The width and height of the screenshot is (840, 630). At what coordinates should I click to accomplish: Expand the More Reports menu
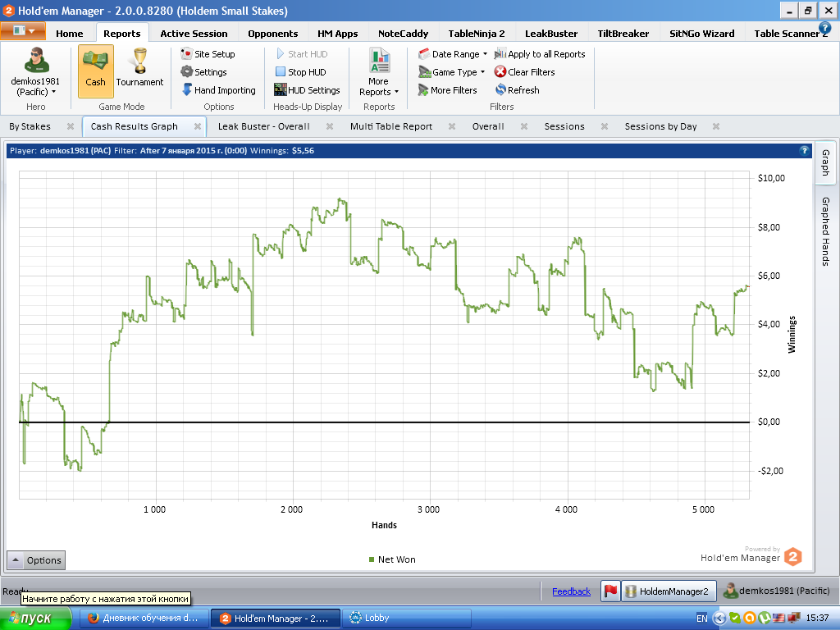pos(379,72)
